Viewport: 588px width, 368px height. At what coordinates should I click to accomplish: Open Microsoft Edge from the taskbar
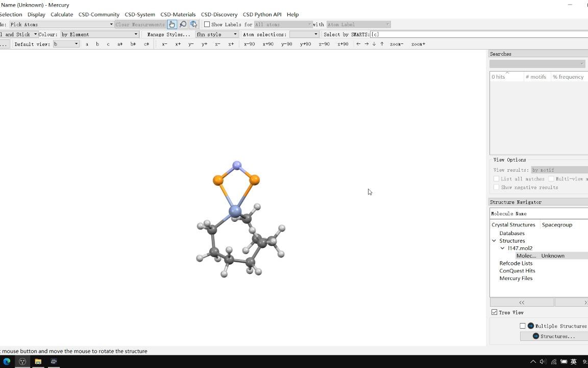tap(7, 361)
